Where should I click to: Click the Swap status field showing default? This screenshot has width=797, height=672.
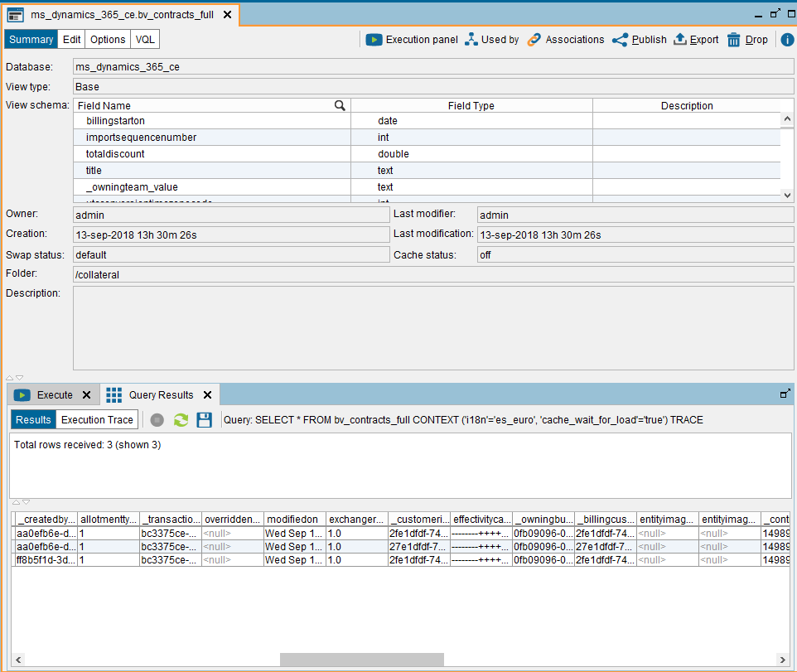[231, 254]
